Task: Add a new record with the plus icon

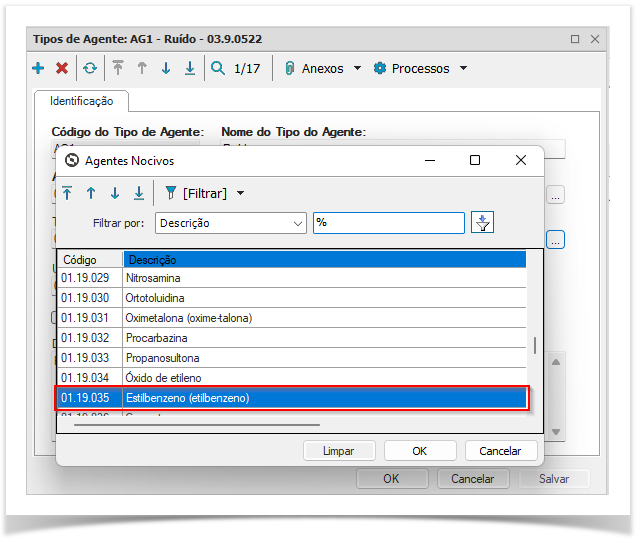Action: point(38,68)
